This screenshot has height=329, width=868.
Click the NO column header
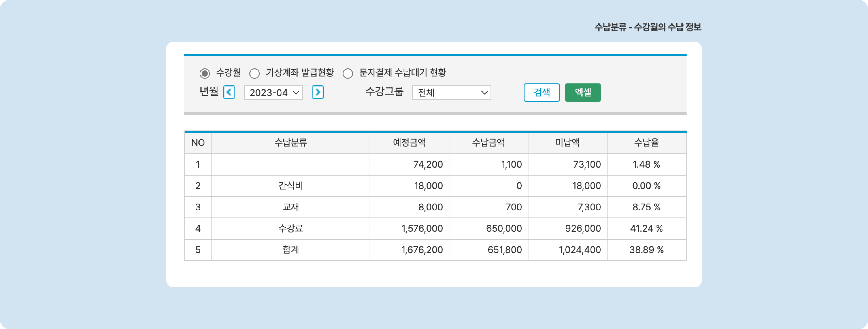pyautogui.click(x=198, y=143)
